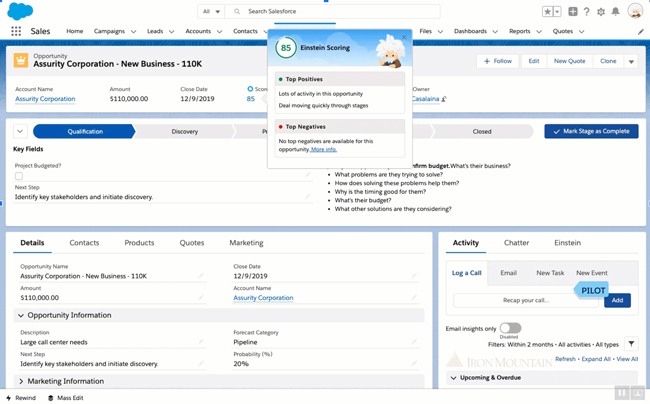This screenshot has width=650, height=404.
Task: Click the Favorites star icon
Action: (x=548, y=12)
